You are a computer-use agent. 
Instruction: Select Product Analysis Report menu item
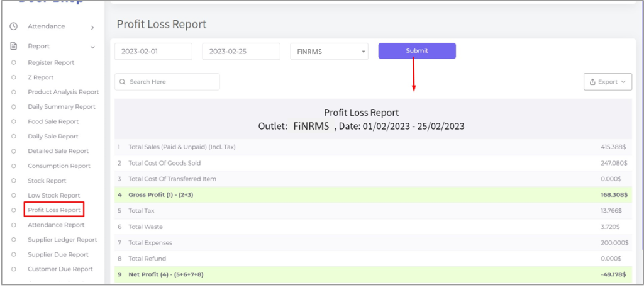[63, 92]
